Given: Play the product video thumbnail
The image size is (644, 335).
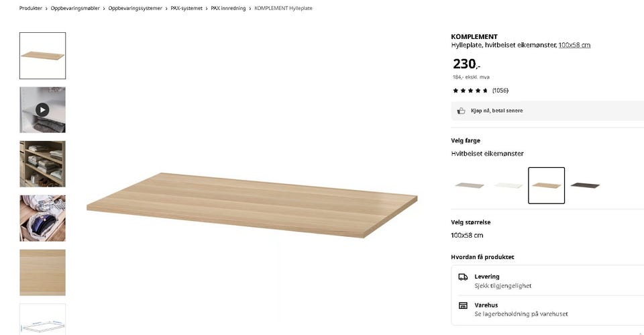Looking at the screenshot, I should tap(42, 109).
